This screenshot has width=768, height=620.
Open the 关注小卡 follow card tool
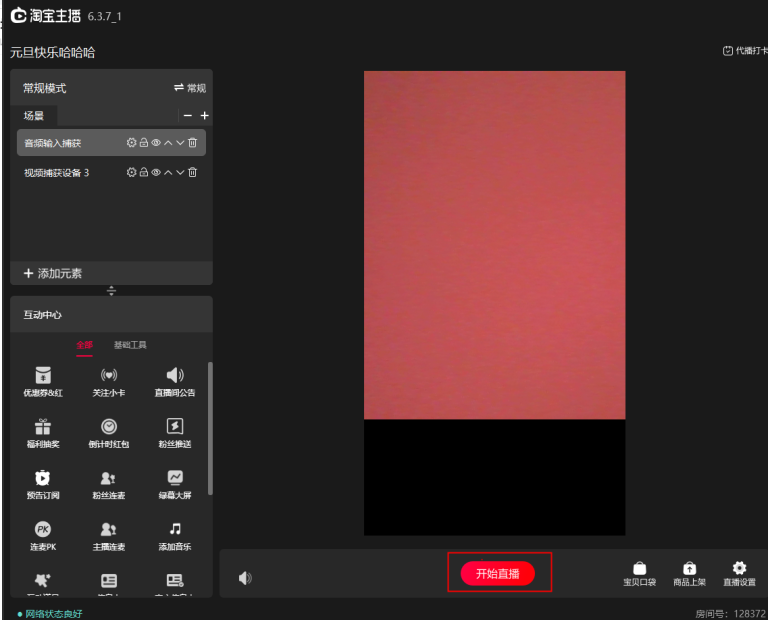pos(109,382)
